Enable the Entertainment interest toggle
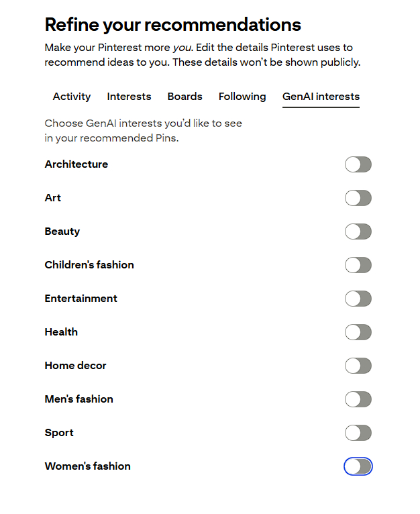420x514 pixels. point(358,299)
